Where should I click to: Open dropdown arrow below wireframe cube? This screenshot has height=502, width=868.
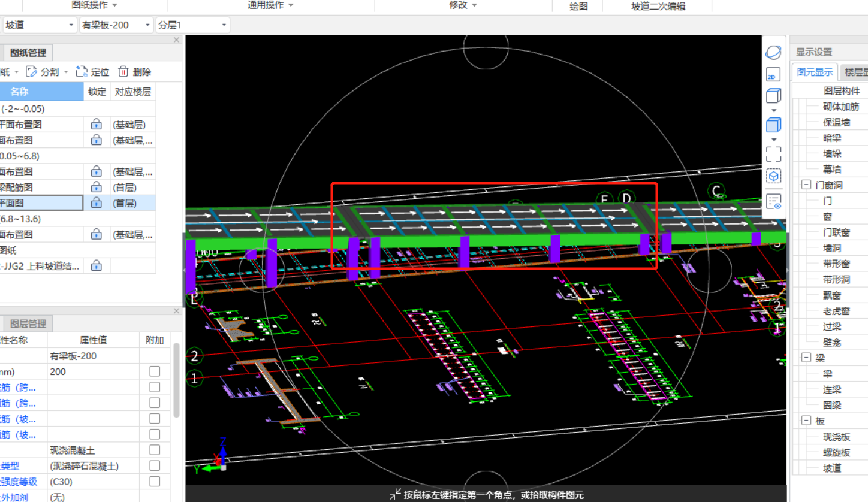(773, 110)
